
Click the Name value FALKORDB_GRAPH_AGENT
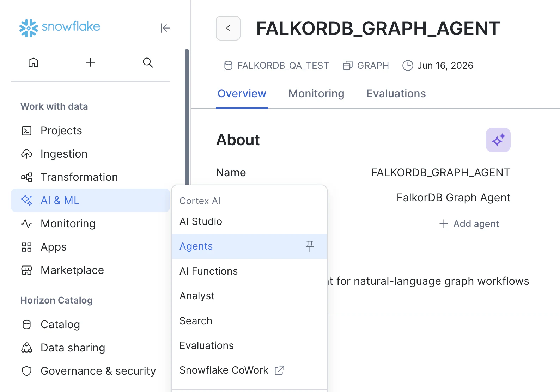tap(441, 172)
